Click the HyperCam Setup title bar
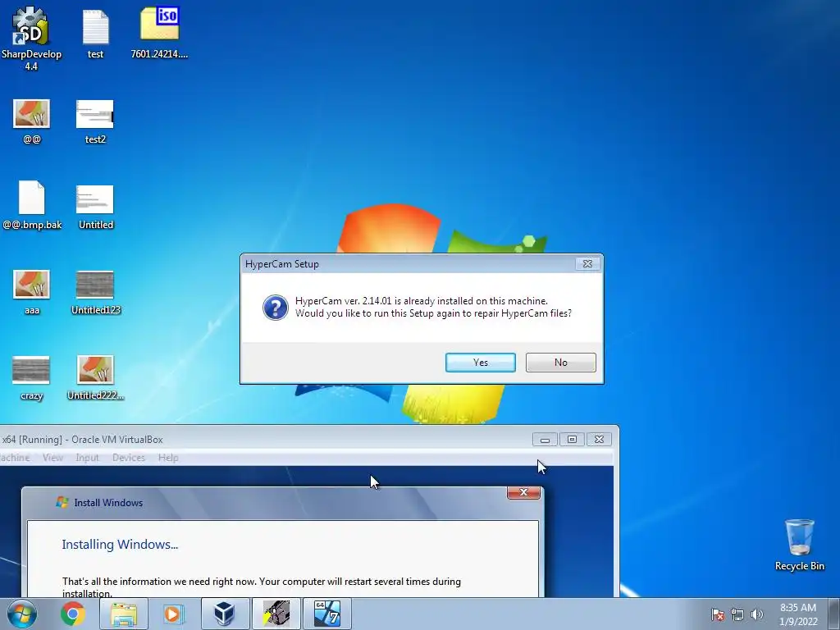840x630 pixels. pyautogui.click(x=407, y=263)
